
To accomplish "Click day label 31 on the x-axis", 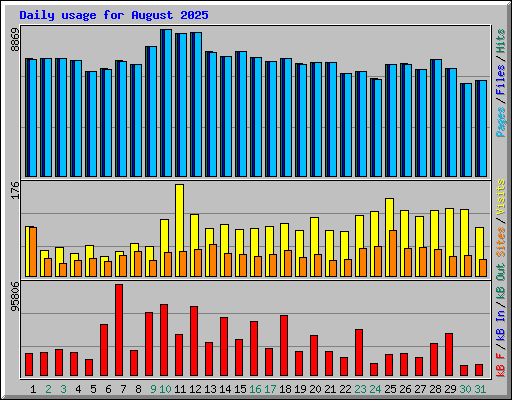I will pos(480,389).
